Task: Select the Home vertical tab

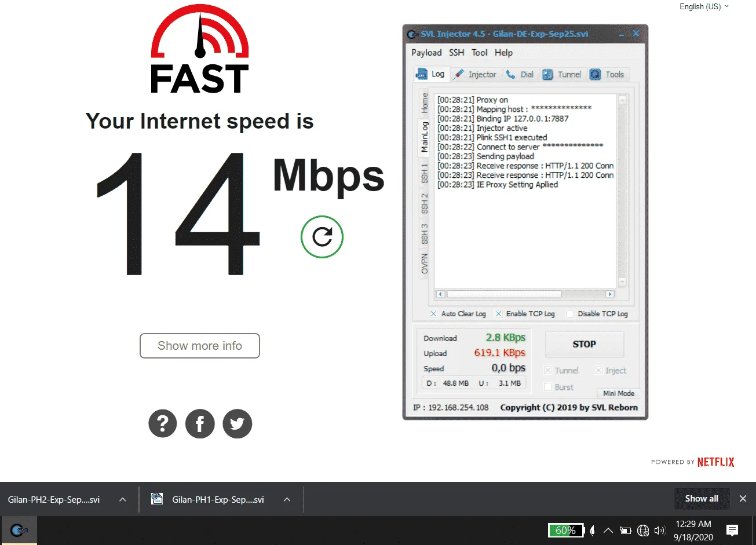Action: tap(425, 103)
